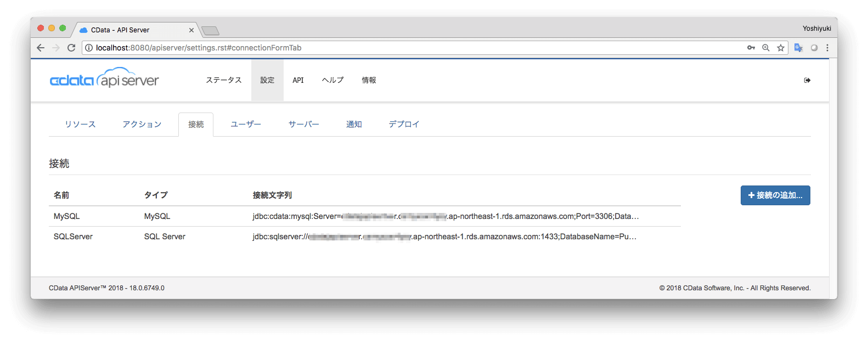Click the browser back arrow
Screen dimensions: 868x343
41,48
